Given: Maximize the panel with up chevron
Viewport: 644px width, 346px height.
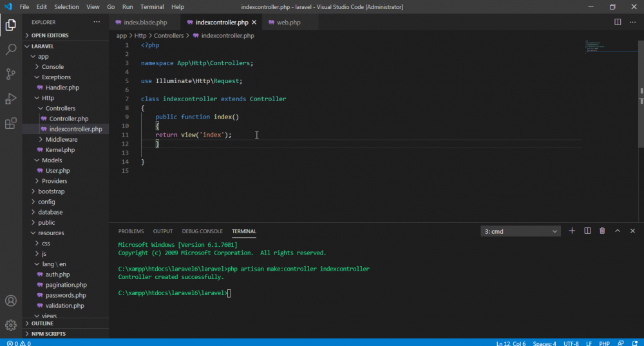Looking at the screenshot, I should click(x=618, y=231).
